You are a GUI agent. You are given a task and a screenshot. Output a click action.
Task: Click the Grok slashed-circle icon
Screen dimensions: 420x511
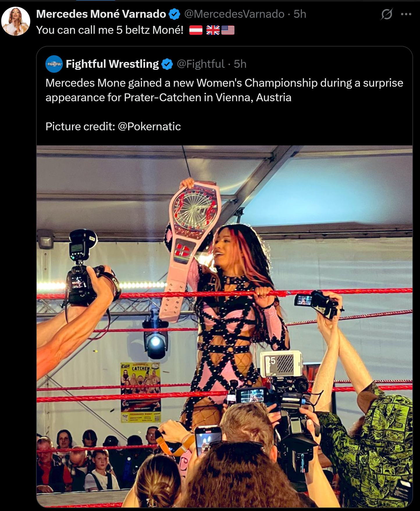click(x=387, y=14)
